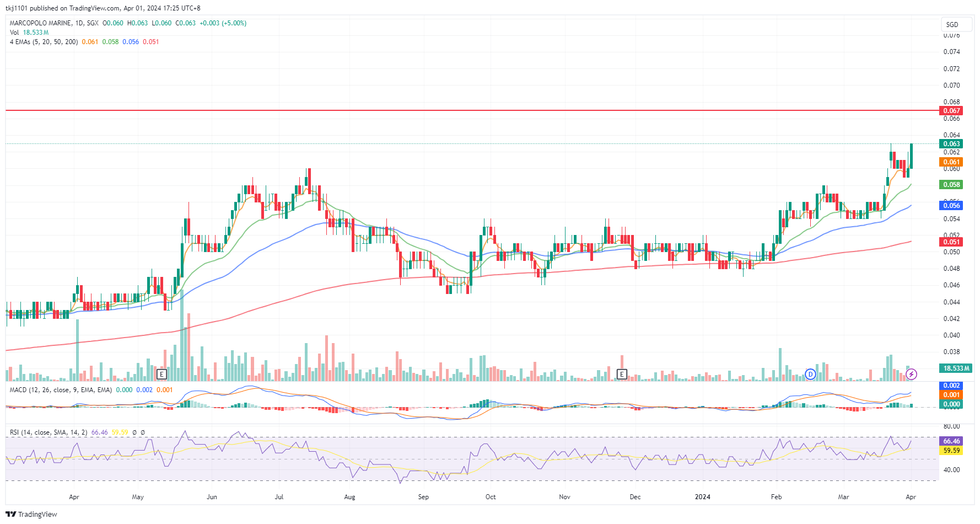Click the TradingView logo at bottom left
This screenshot has height=524, width=980.
(31, 514)
